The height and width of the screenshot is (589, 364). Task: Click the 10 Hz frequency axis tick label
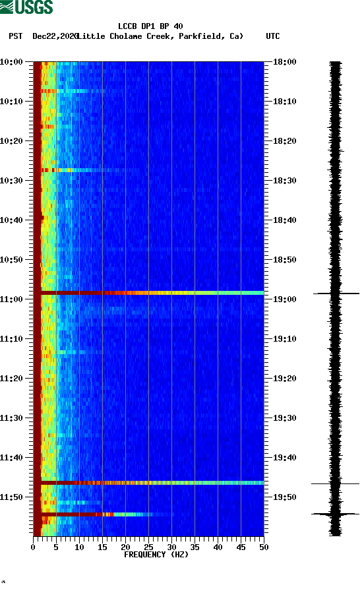point(79,547)
